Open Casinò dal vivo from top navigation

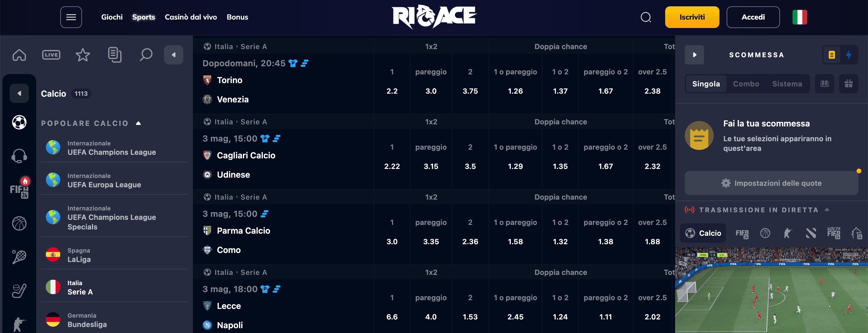tap(191, 17)
